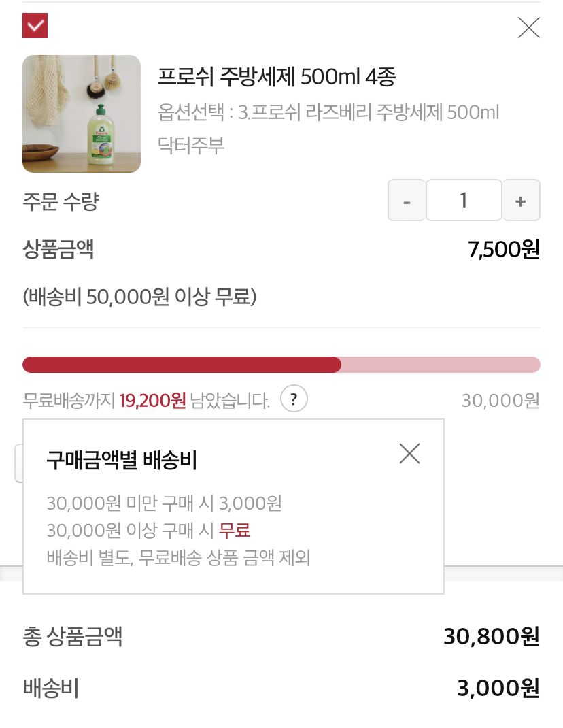Click the 구매금액별 배송비 popup title
563x728 pixels.
122,461
